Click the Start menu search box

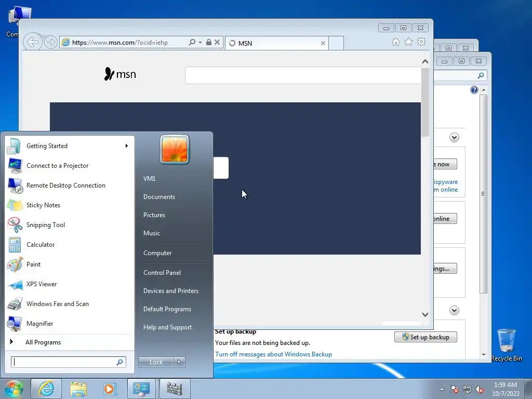coord(64,362)
